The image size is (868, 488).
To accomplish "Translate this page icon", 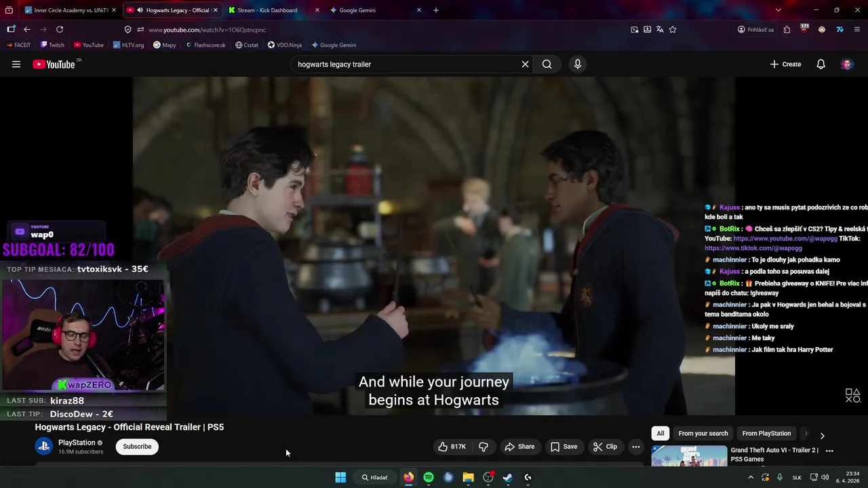I will click(660, 30).
